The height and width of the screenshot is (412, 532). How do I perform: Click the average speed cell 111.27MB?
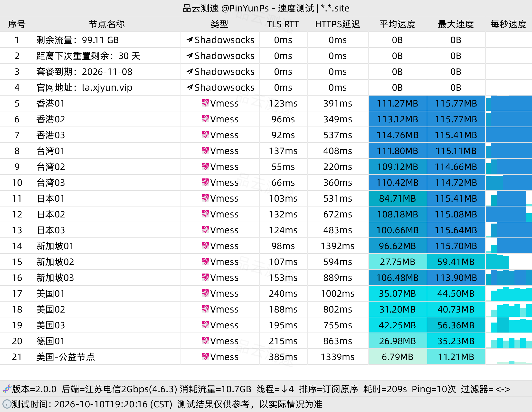[398, 103]
